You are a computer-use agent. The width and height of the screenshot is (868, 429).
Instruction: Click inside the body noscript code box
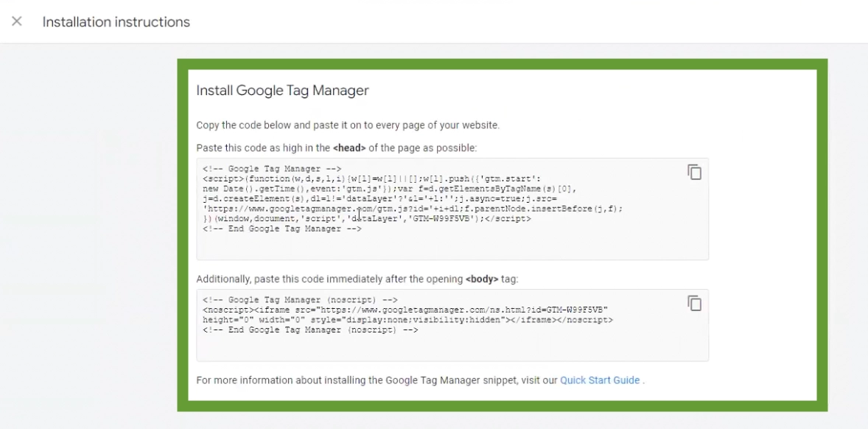452,326
